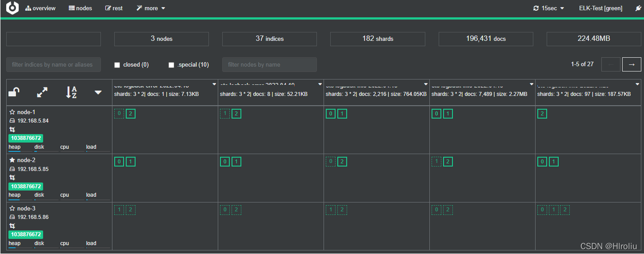Screen dimensions: 644x254
Task: Toggle the .special (10) checkbox
Action: (x=172, y=65)
